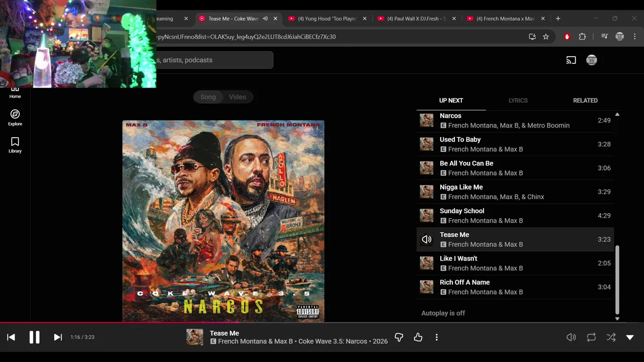This screenshot has height=362, width=644.
Task: Click the queue scrollbar thumb
Action: (617, 279)
